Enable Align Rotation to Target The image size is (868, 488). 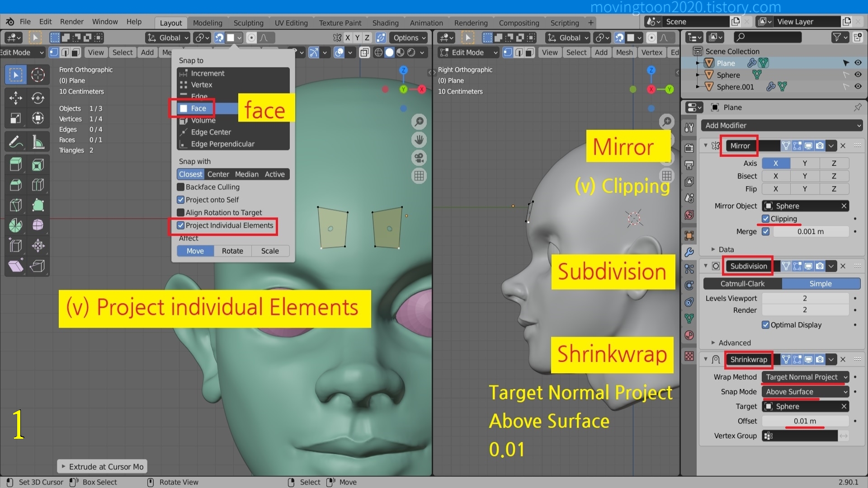180,212
